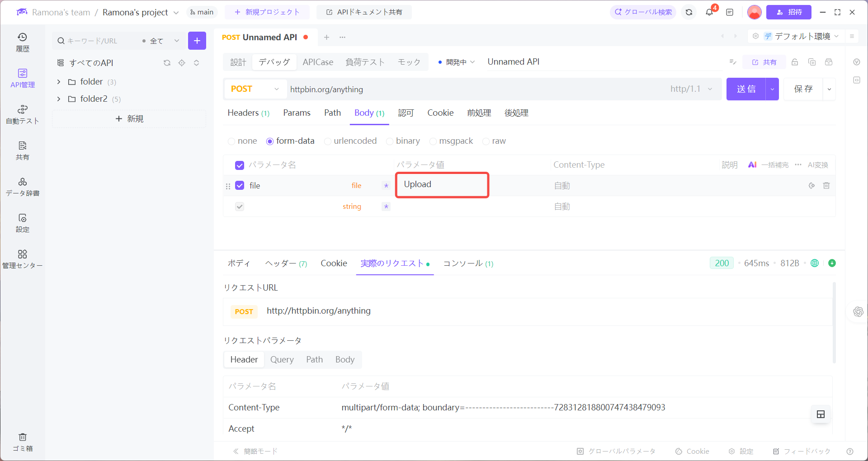
Task: Refresh the すべてのAPI list icon
Action: pyautogui.click(x=167, y=63)
